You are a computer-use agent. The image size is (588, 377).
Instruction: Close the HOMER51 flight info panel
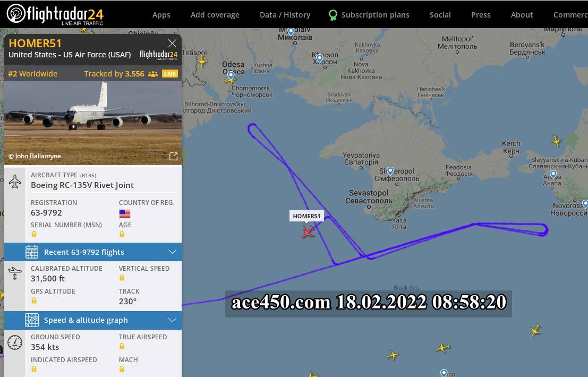tap(172, 43)
